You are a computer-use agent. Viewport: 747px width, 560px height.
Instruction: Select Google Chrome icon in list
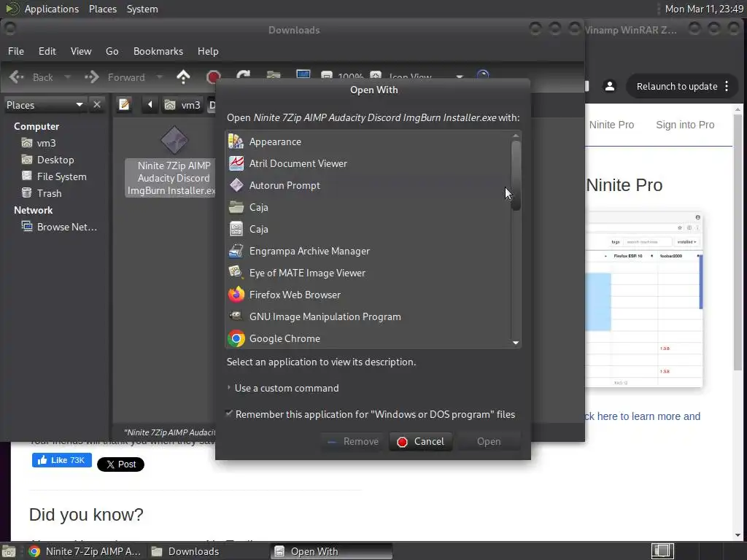click(236, 338)
